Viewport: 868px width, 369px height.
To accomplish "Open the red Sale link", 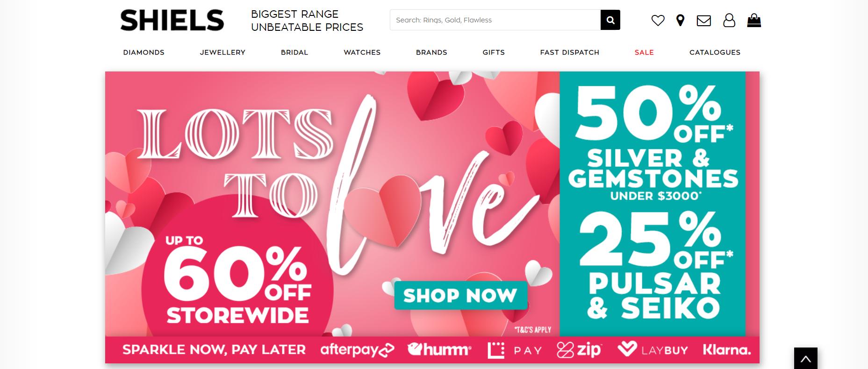I will tap(644, 52).
